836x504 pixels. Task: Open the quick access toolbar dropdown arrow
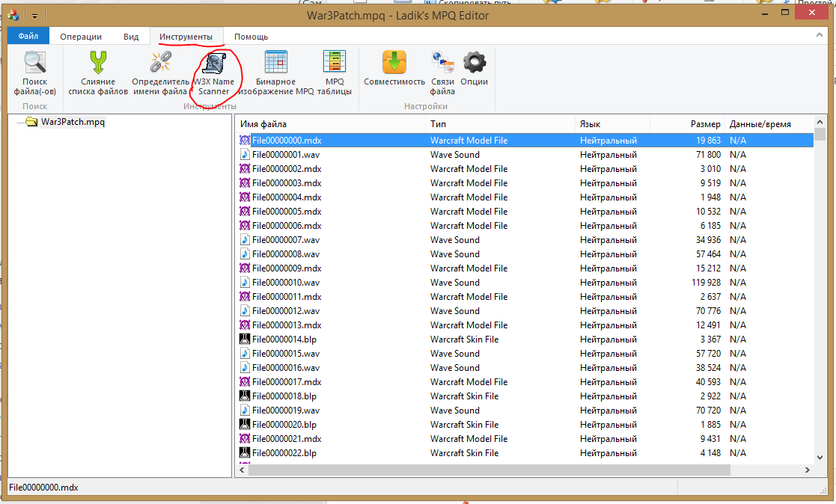(34, 16)
